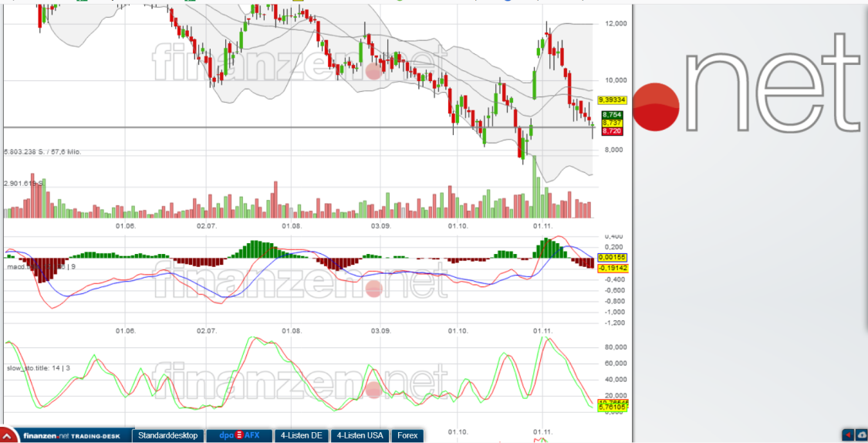Click the cloud upload icon

pyautogui.click(x=861, y=435)
